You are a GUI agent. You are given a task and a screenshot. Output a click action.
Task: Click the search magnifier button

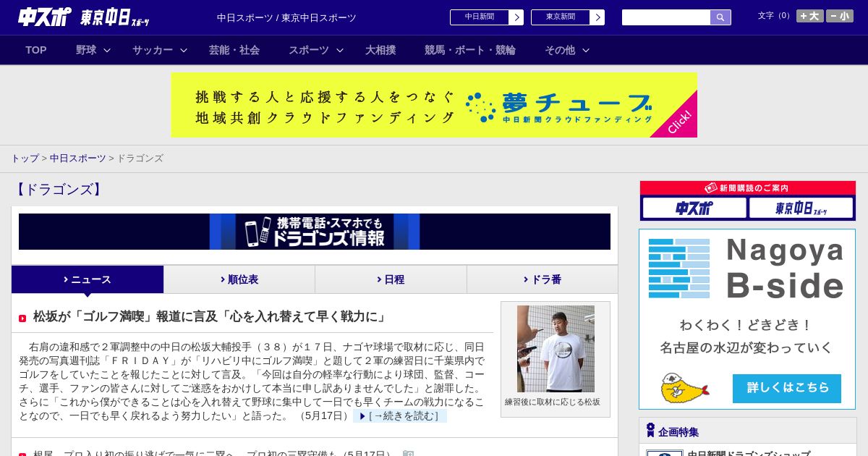(720, 17)
